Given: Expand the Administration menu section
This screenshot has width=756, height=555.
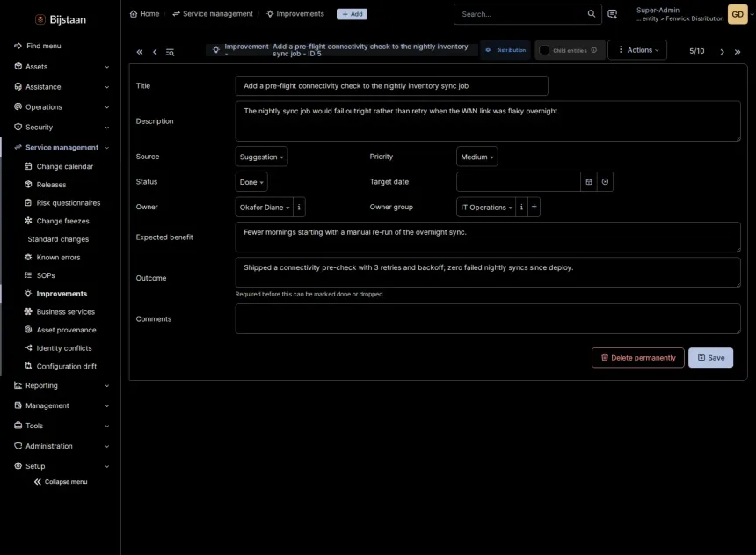Looking at the screenshot, I should (62, 447).
